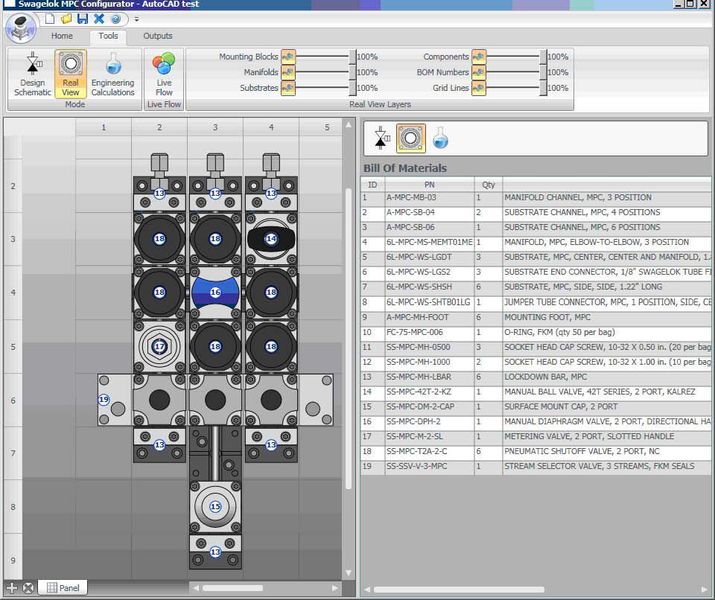Click the New document icon in quick access toolbar
The width and height of the screenshot is (715, 600).
[49, 19]
